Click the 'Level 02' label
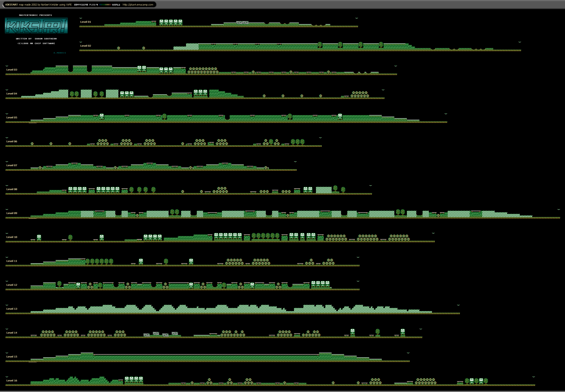This screenshot has height=392, width=565. 86,46
